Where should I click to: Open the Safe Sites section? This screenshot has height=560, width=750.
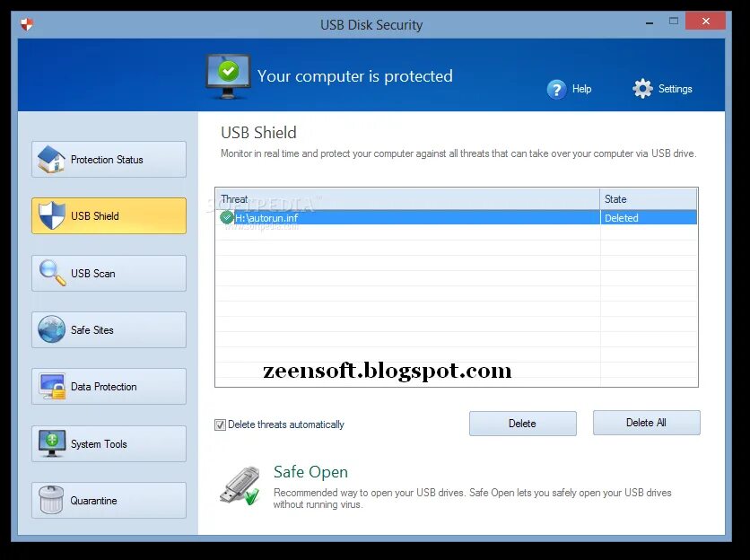(109, 329)
